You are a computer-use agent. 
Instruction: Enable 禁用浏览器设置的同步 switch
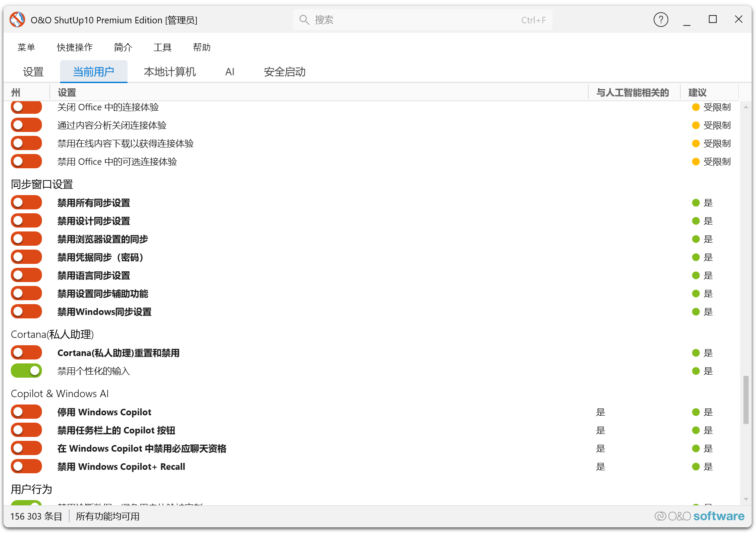pos(26,239)
